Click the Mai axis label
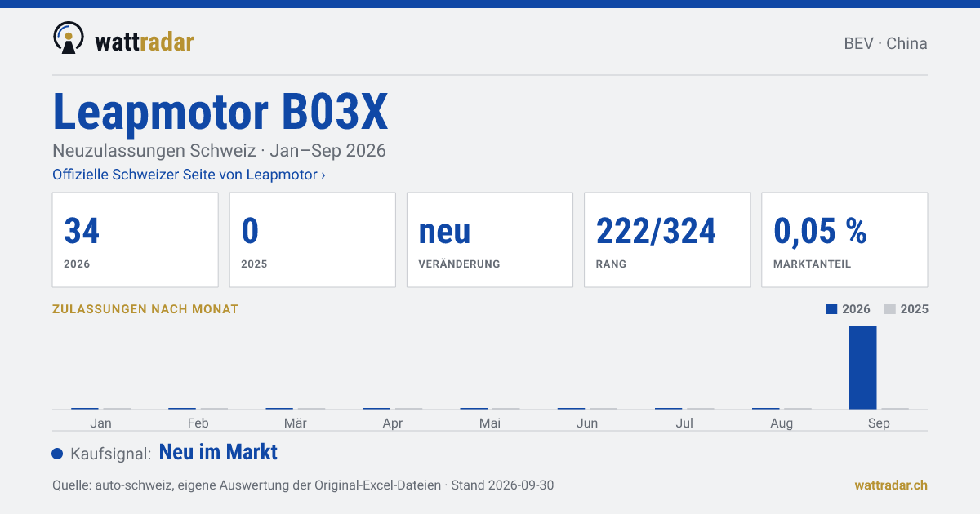Image resolution: width=980 pixels, height=514 pixels. click(x=490, y=423)
